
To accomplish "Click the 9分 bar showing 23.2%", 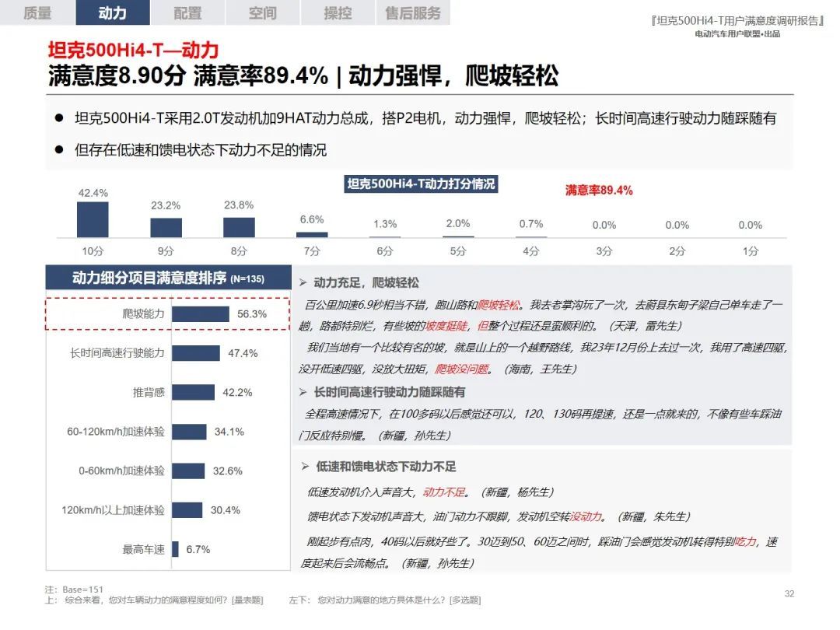I will (x=166, y=228).
